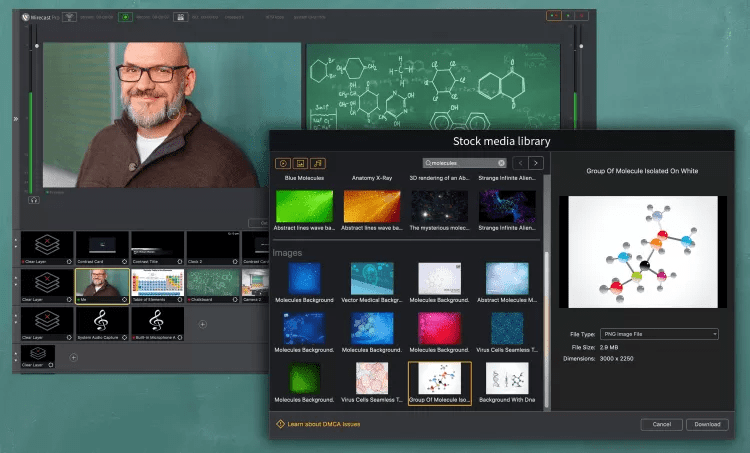Image resolution: width=750 pixels, height=453 pixels.
Task: Select the System Audio Capture shot
Action: [x=102, y=321]
